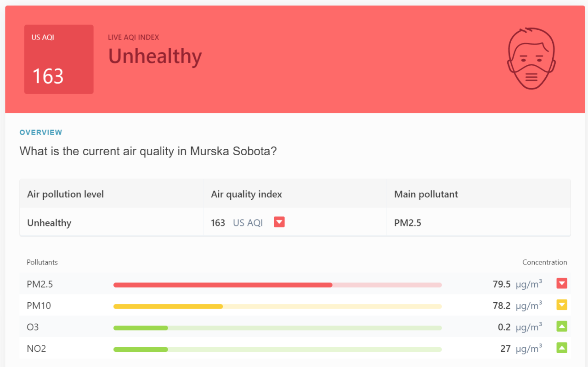Click the red arrow beside 163 US AQI

point(279,222)
